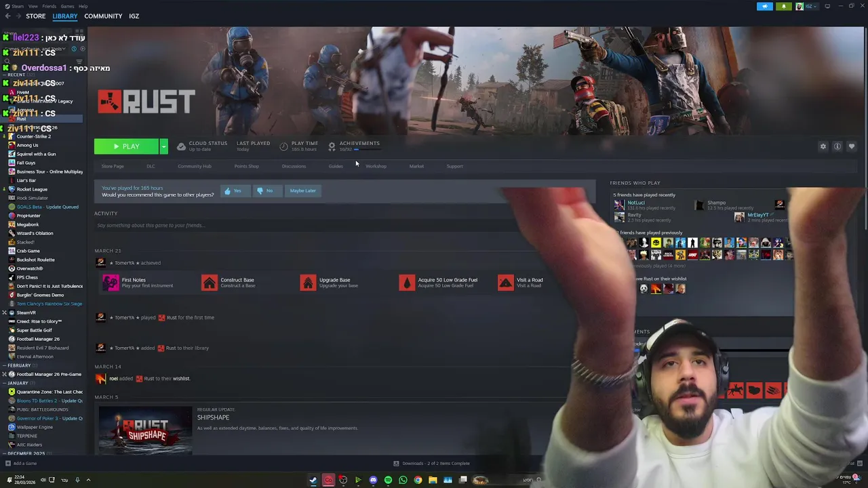
Task: Open the Help menu
Action: 83,6
